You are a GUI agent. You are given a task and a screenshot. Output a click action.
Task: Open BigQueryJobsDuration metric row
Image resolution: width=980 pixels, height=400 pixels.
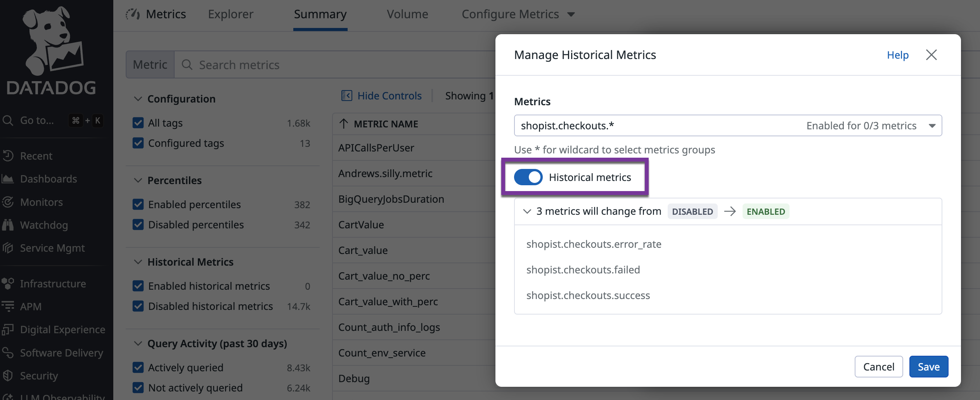point(414,199)
